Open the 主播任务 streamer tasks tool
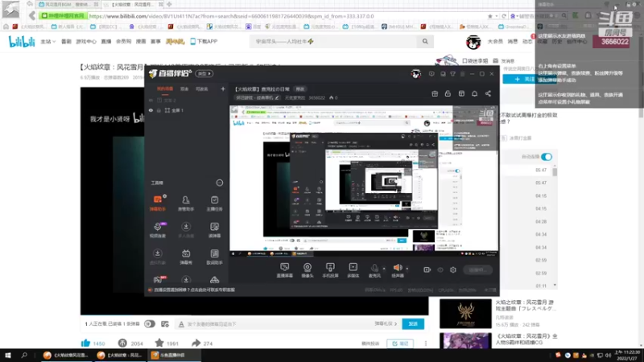 point(214,204)
